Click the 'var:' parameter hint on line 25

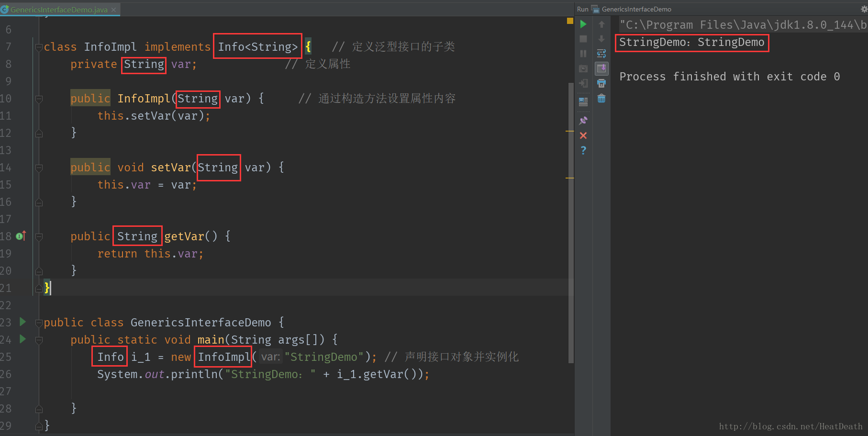coord(270,357)
